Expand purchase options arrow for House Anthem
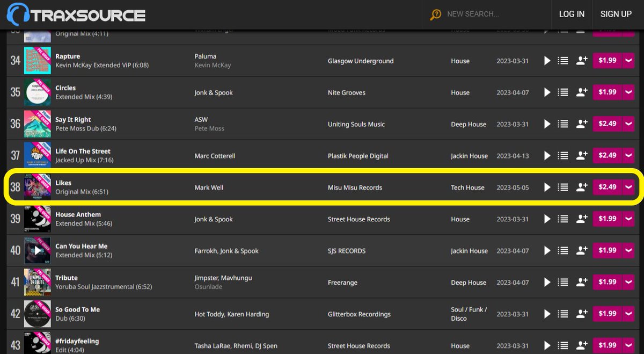Image resolution: width=644 pixels, height=354 pixels. pos(629,219)
